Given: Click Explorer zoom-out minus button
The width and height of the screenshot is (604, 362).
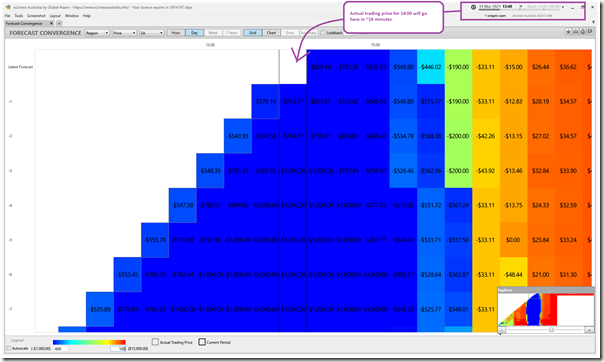Looking at the screenshot, I should (x=502, y=330).
